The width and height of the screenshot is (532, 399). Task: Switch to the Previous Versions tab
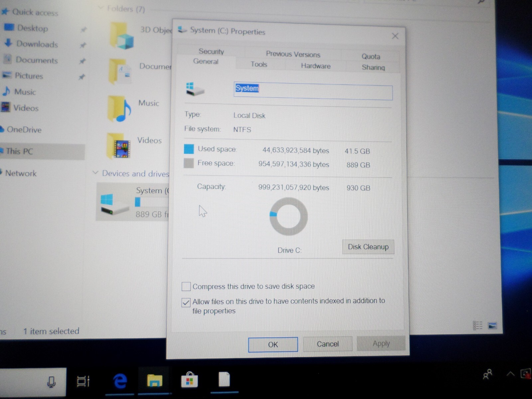(293, 54)
